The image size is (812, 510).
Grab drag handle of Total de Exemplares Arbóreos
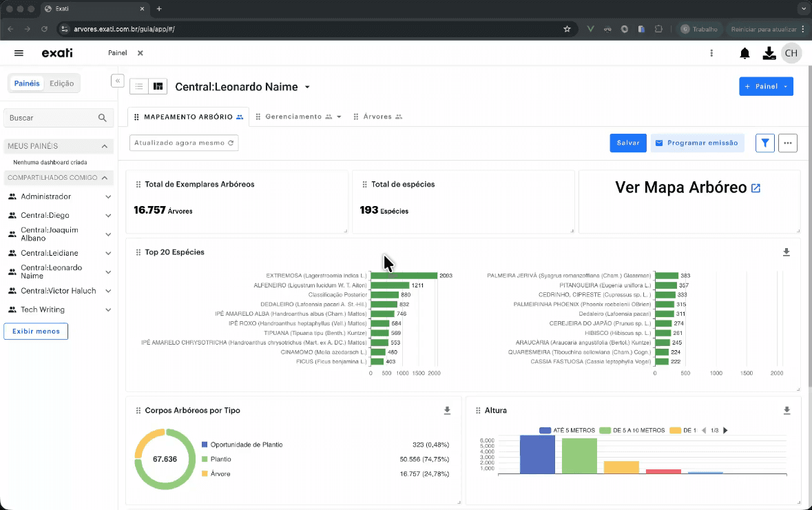138,185
